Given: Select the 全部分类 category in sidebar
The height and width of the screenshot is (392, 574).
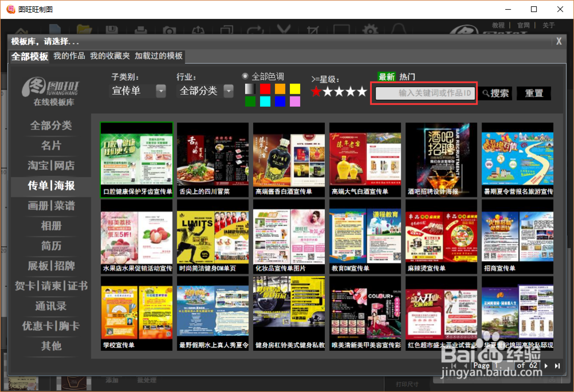Looking at the screenshot, I should (x=51, y=126).
